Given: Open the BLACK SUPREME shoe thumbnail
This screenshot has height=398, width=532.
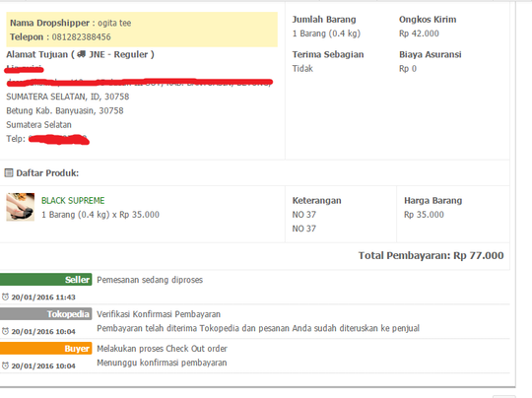Looking at the screenshot, I should point(21,207).
